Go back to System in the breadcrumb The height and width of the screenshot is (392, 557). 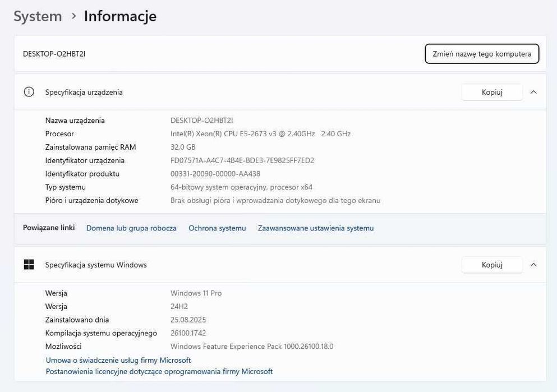pyautogui.click(x=38, y=16)
